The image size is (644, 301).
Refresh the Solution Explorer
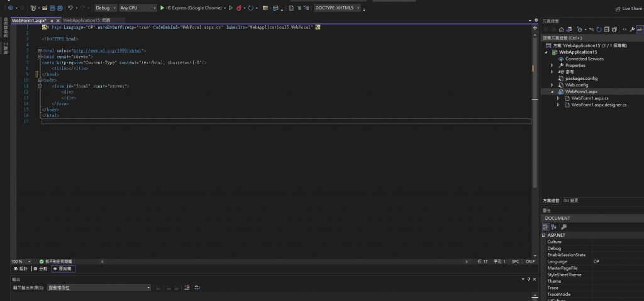coord(599,29)
